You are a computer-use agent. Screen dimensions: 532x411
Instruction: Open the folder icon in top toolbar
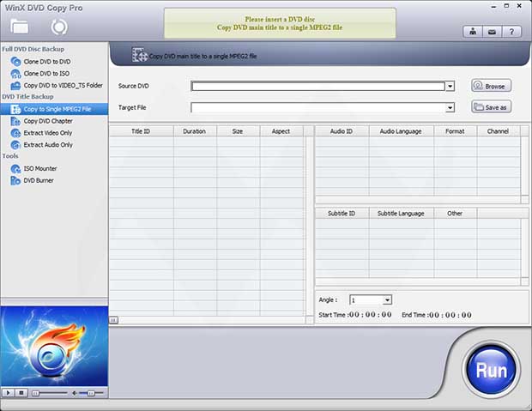point(20,27)
